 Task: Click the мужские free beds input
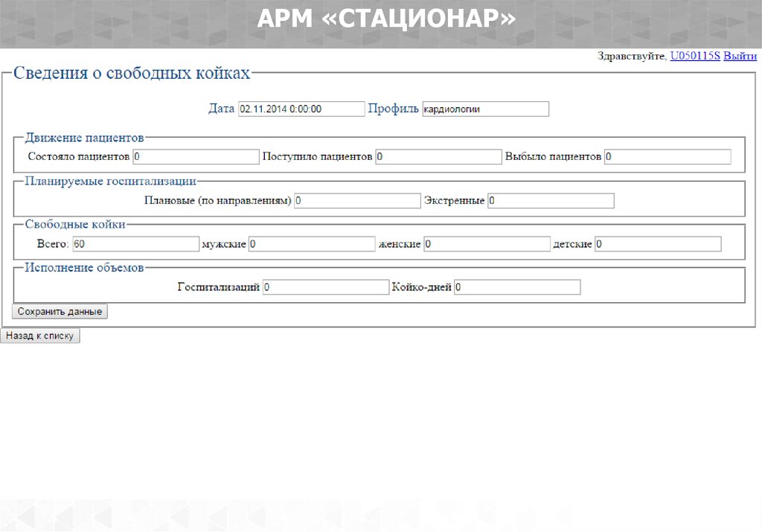[312, 244]
